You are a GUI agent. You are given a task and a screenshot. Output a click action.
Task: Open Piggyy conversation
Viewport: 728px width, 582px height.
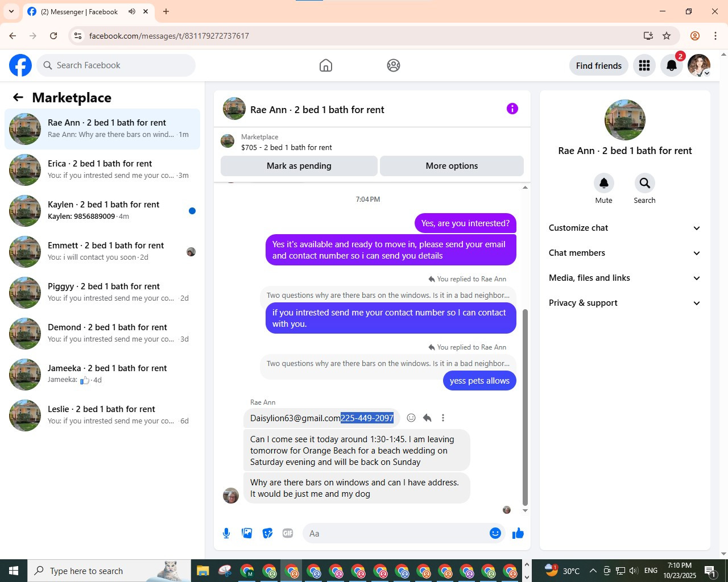[102, 293]
